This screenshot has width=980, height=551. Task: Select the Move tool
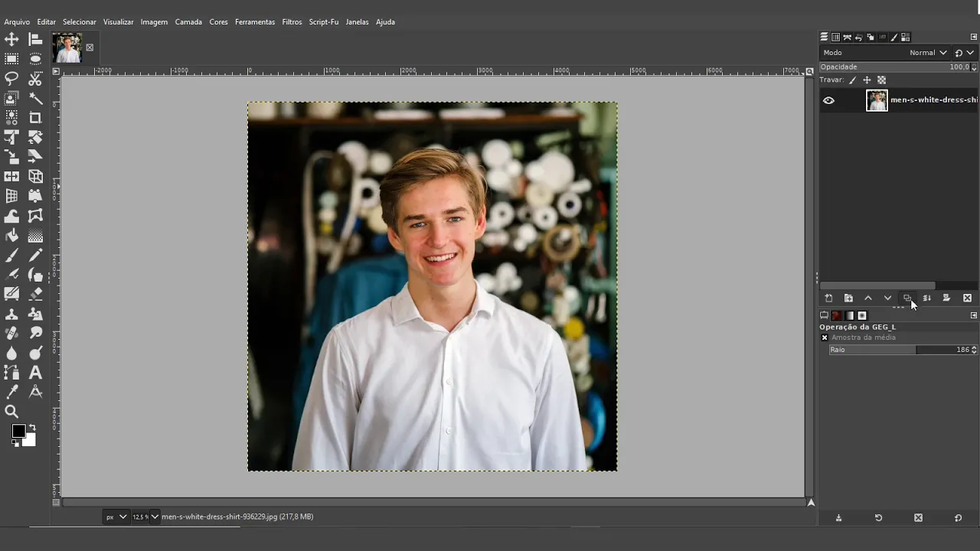click(11, 39)
